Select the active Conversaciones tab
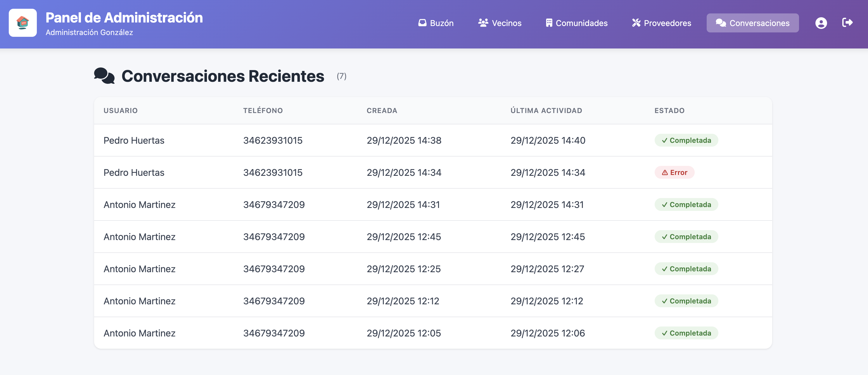Viewport: 868px width, 375px height. [753, 23]
